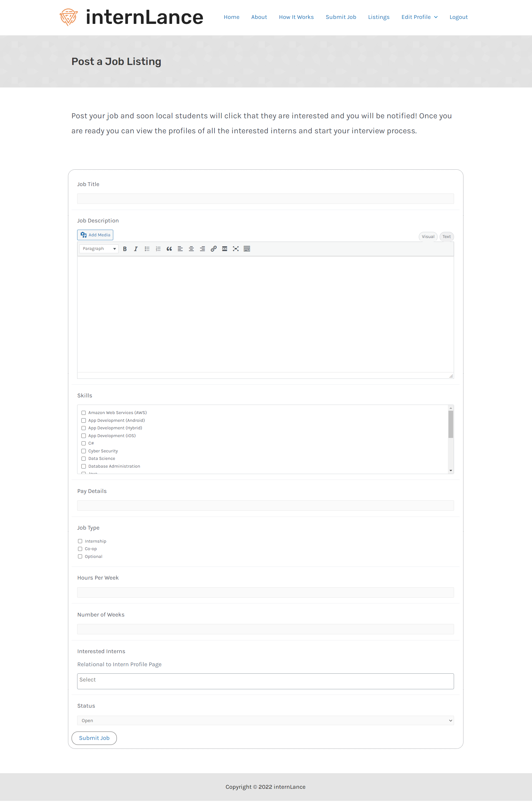This screenshot has width=532, height=802.
Task: Click into the Job Description editor area
Action: tap(265, 314)
